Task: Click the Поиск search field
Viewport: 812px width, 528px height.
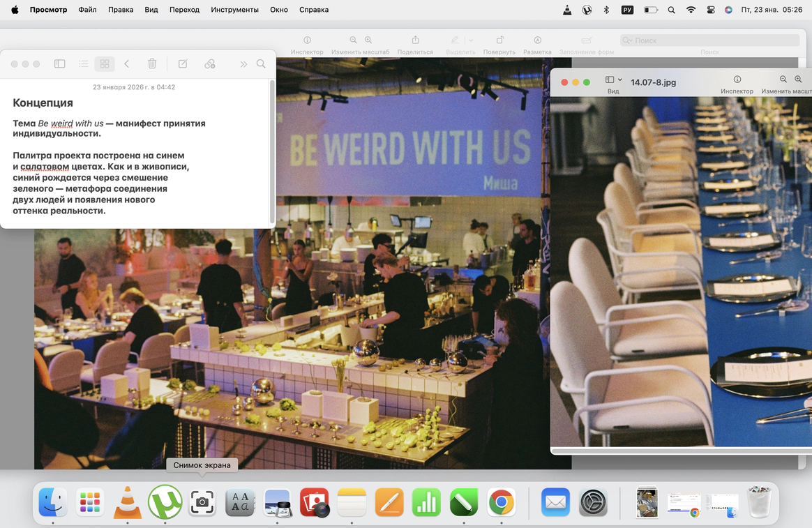Action: point(709,40)
